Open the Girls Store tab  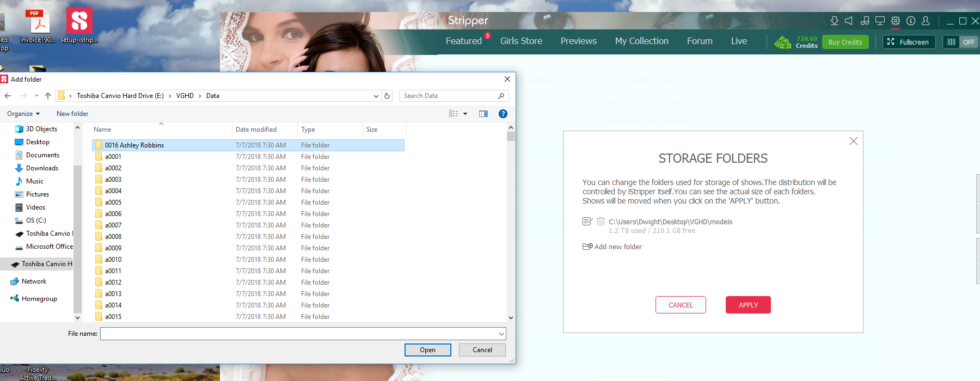tap(520, 41)
